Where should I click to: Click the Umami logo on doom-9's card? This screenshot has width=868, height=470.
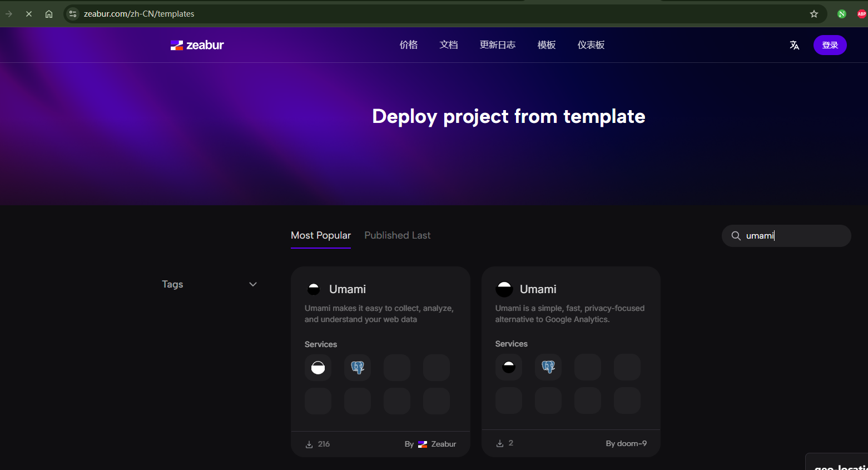[x=504, y=289]
